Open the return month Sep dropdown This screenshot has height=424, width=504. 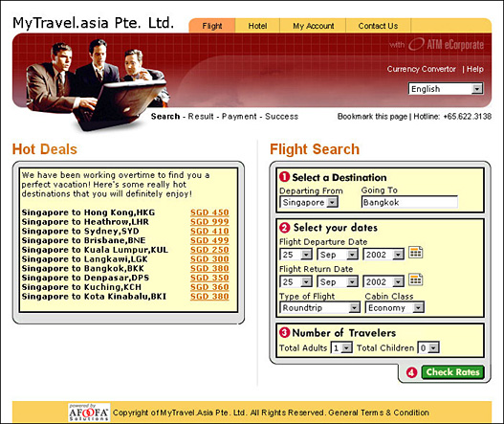click(338, 281)
